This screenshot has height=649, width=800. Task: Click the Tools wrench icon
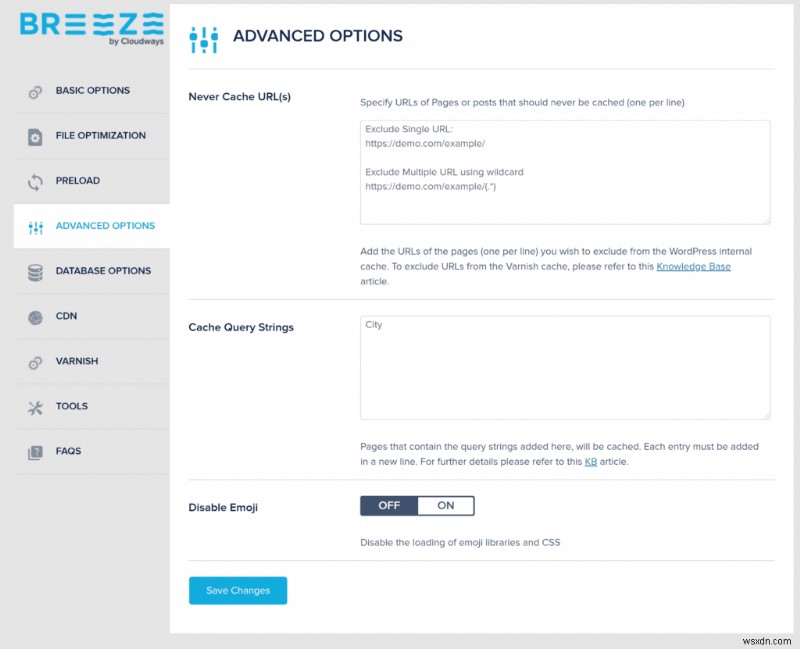36,407
